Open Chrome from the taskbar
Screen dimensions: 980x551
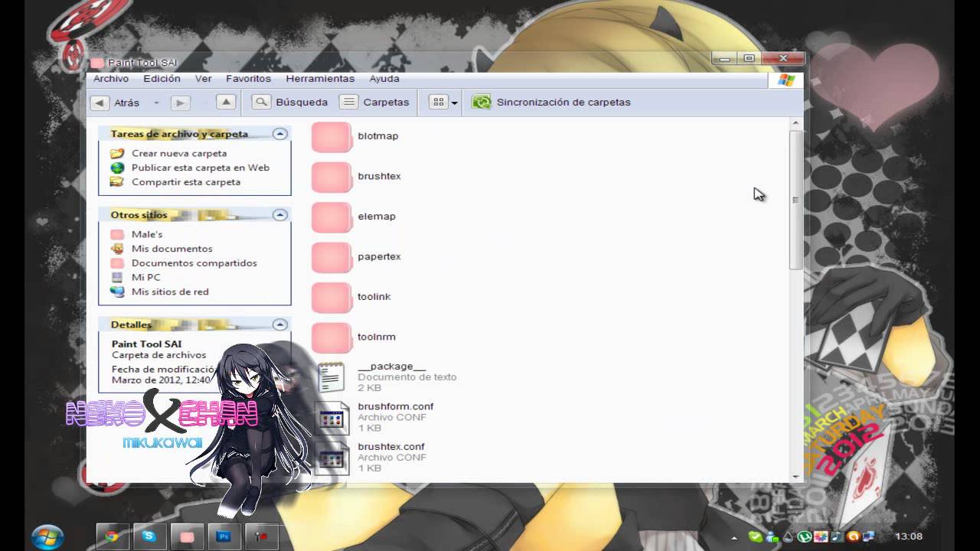point(111,536)
